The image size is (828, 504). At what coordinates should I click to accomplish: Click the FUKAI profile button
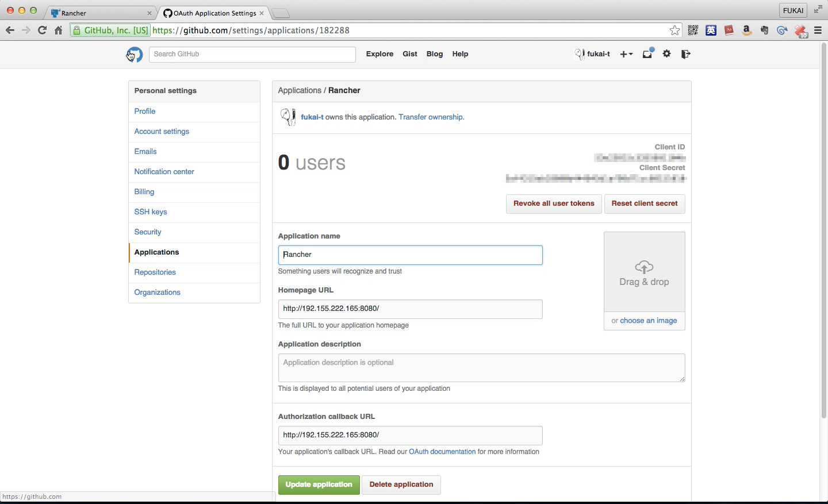pyautogui.click(x=793, y=10)
